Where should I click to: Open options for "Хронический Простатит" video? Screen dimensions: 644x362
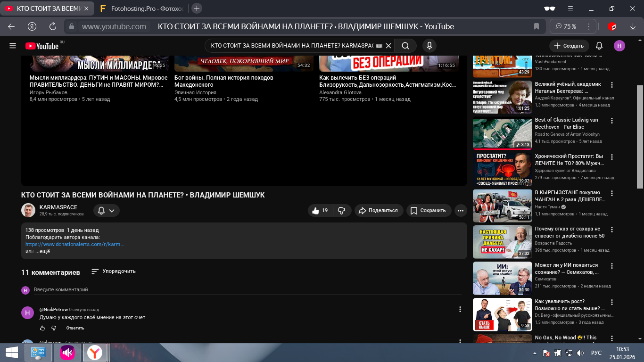pyautogui.click(x=612, y=157)
